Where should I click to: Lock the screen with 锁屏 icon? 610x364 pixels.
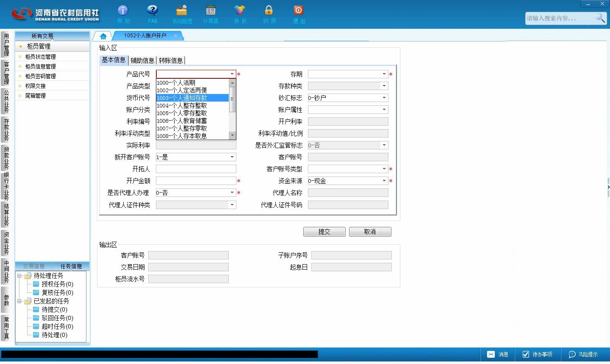269,14
